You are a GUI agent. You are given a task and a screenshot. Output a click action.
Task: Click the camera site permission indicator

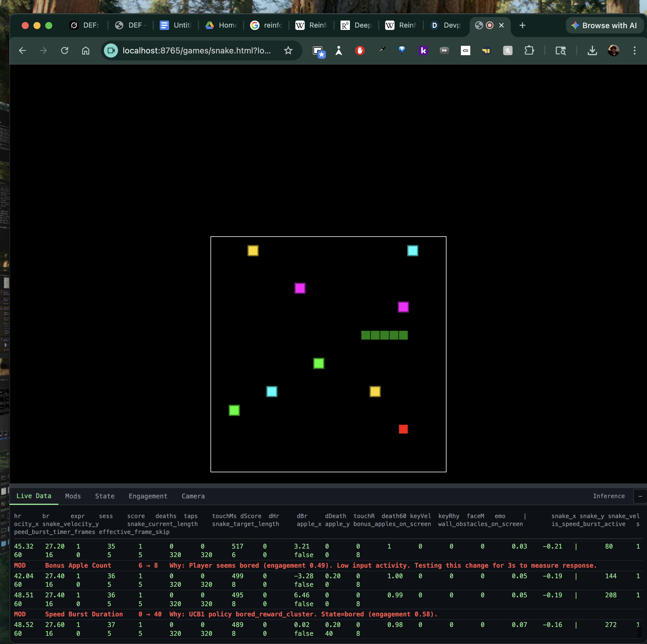111,50
